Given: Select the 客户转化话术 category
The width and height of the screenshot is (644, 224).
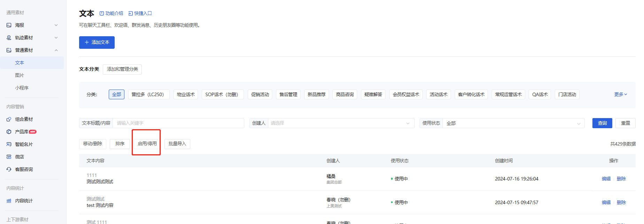Looking at the screenshot, I should point(471,94).
